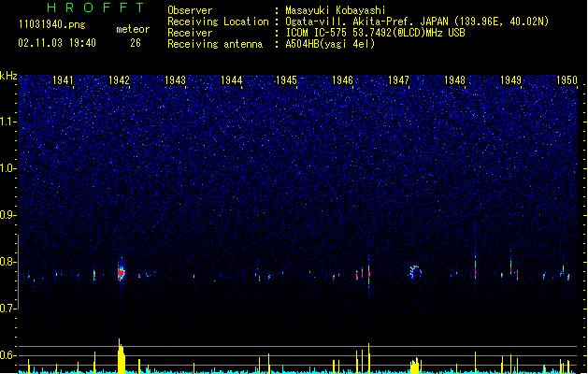Click the 1943 time axis marker
Screen dimensions: 588x374
175,79
